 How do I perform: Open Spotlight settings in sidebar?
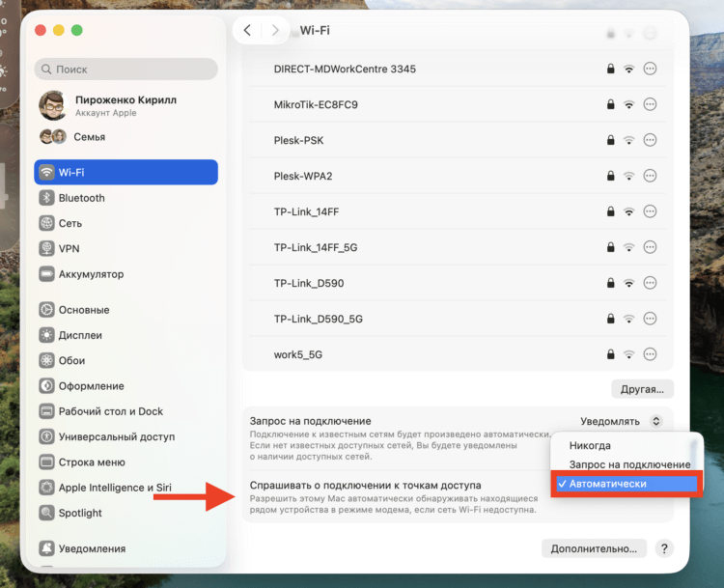click(x=125, y=513)
